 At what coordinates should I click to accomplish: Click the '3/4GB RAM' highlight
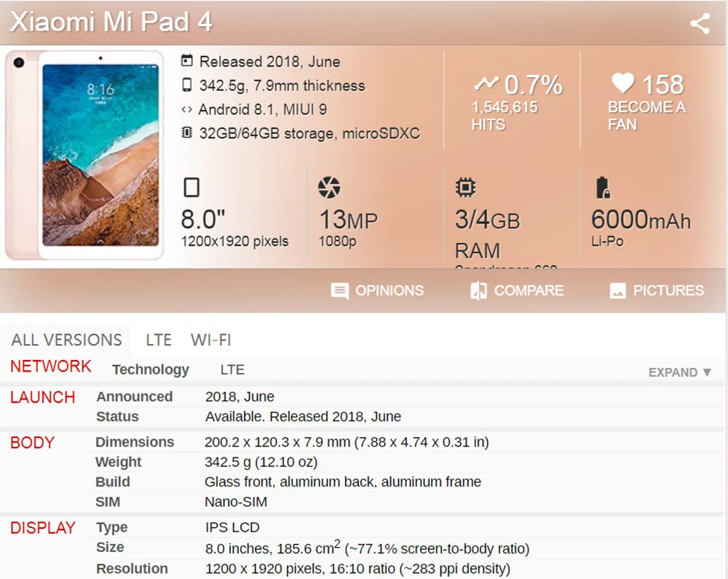(488, 234)
